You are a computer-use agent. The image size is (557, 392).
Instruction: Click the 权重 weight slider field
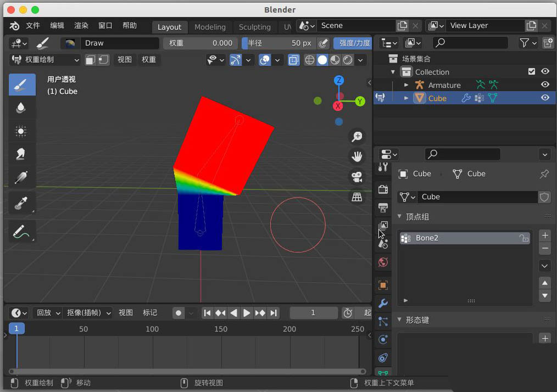[x=200, y=43]
